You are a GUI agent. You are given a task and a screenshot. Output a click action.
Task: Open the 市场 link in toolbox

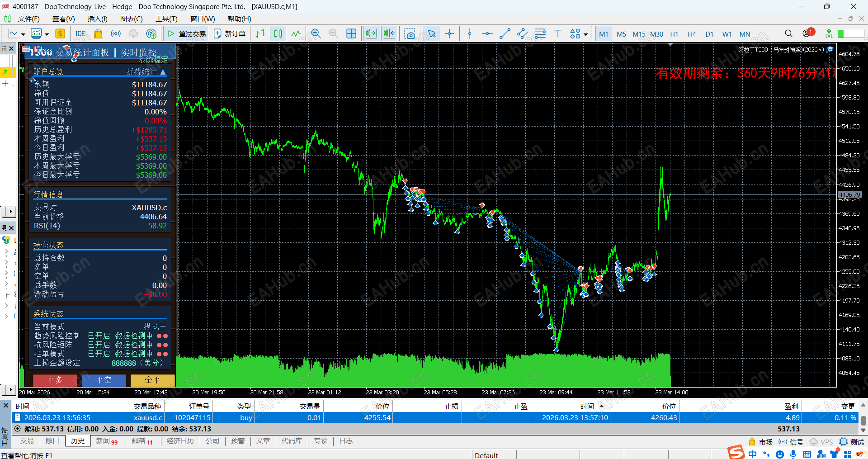761,442
